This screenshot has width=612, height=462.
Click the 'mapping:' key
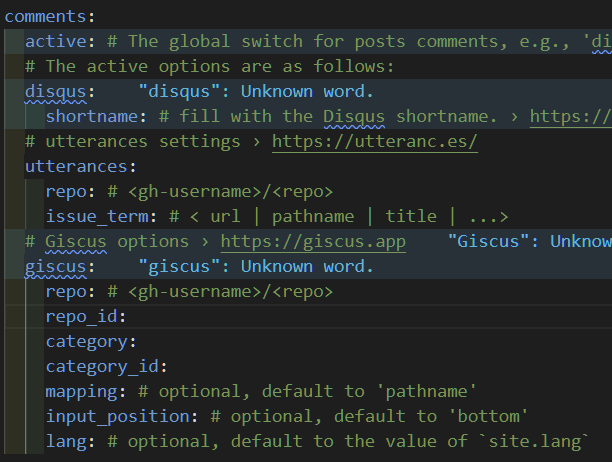click(x=86, y=392)
